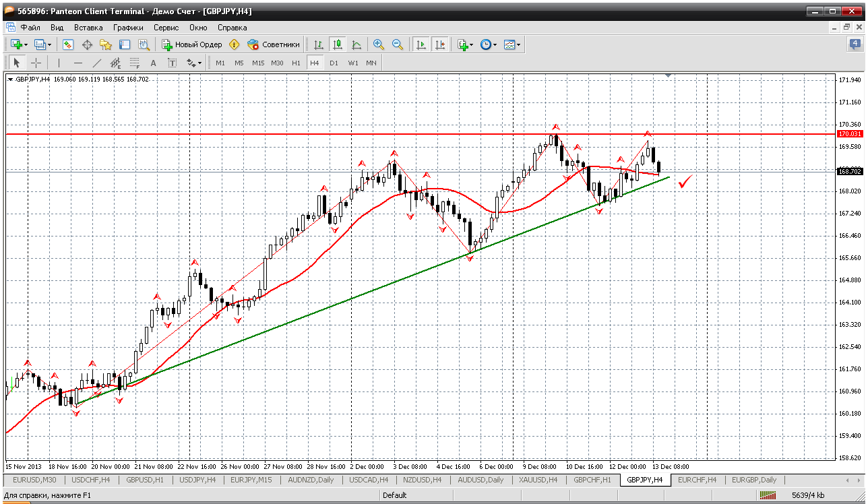Open the New Chart icon
Image resolution: width=868 pixels, height=504 pixels.
16,44
